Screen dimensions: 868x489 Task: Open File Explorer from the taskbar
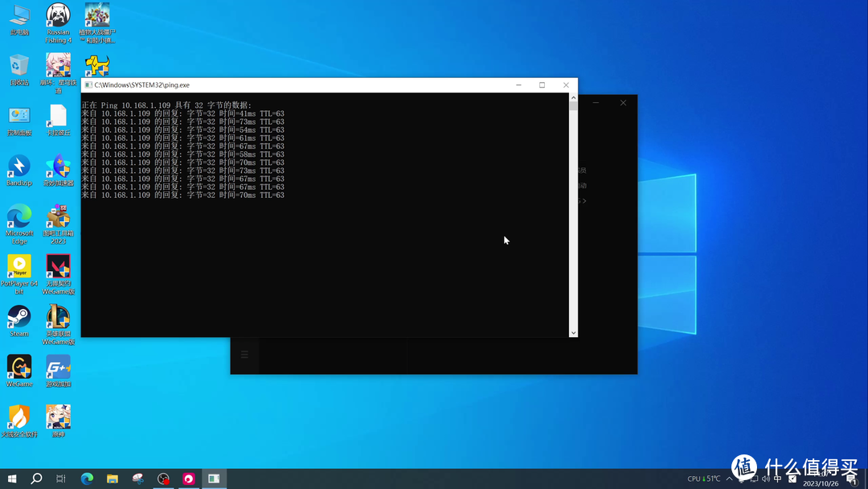click(x=113, y=479)
